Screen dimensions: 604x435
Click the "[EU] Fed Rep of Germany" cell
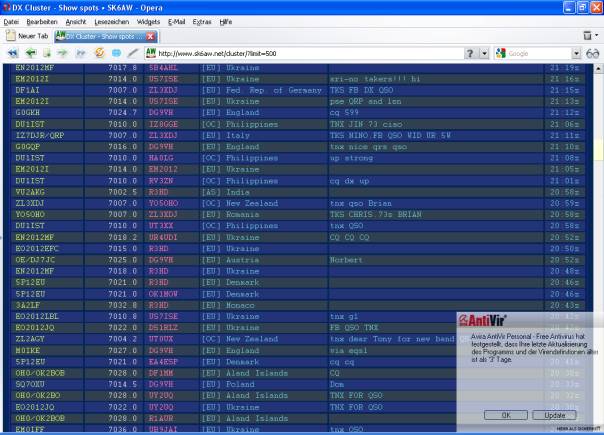pos(262,90)
